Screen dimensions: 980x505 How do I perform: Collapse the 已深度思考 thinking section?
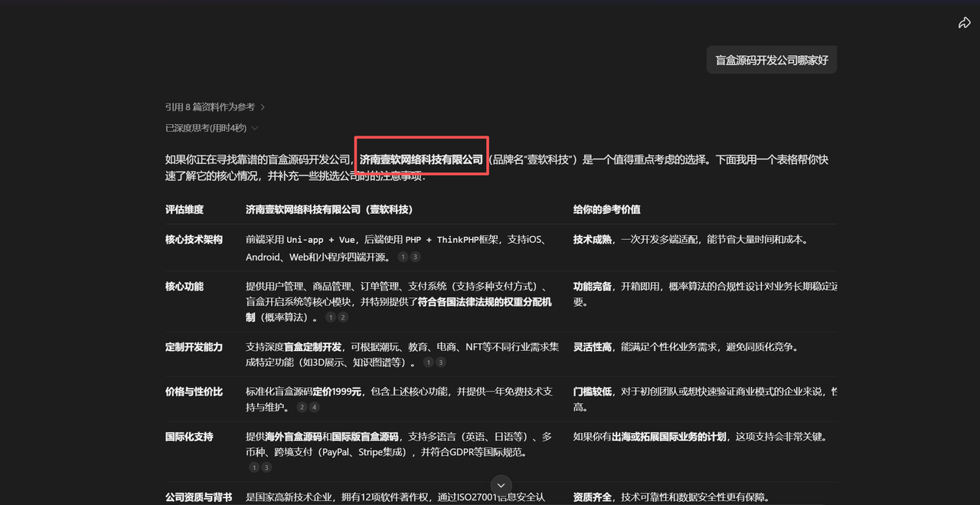[x=206, y=128]
